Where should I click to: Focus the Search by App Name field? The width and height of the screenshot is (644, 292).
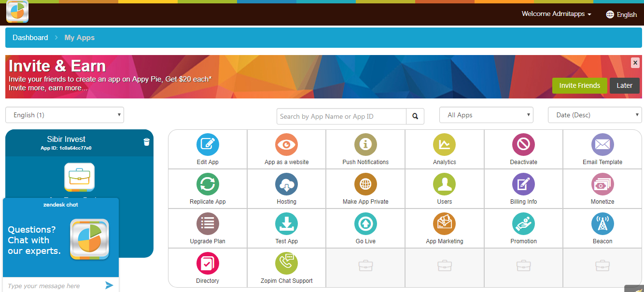(341, 116)
